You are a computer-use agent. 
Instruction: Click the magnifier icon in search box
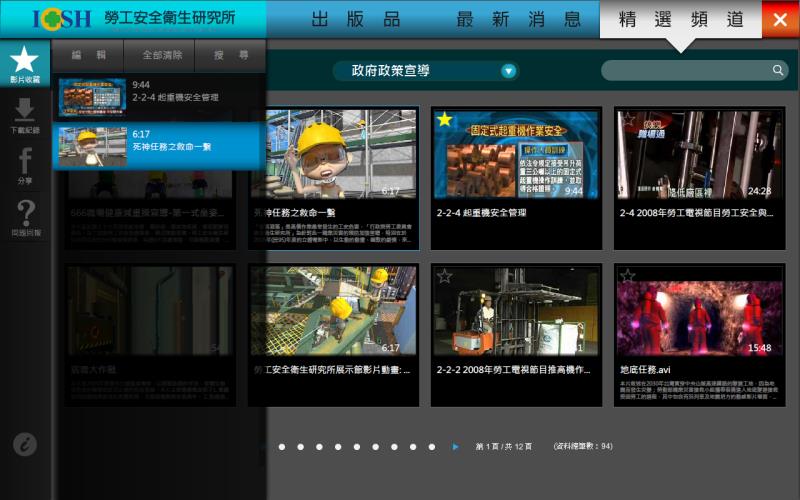778,70
